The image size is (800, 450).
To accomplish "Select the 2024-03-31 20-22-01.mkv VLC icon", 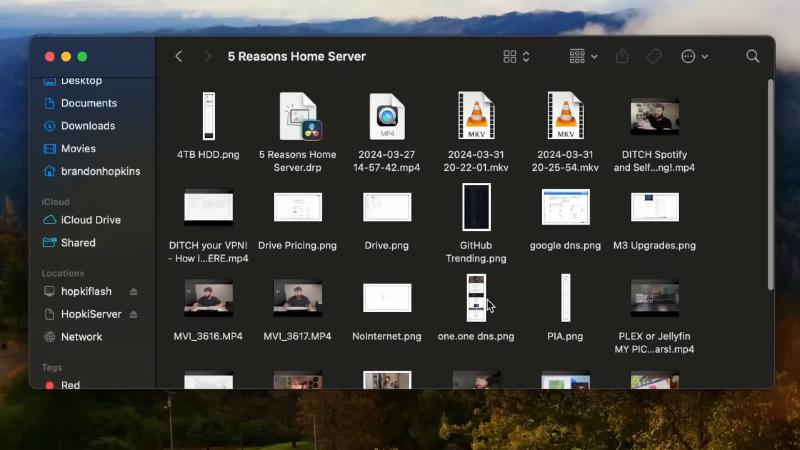I will [x=476, y=116].
